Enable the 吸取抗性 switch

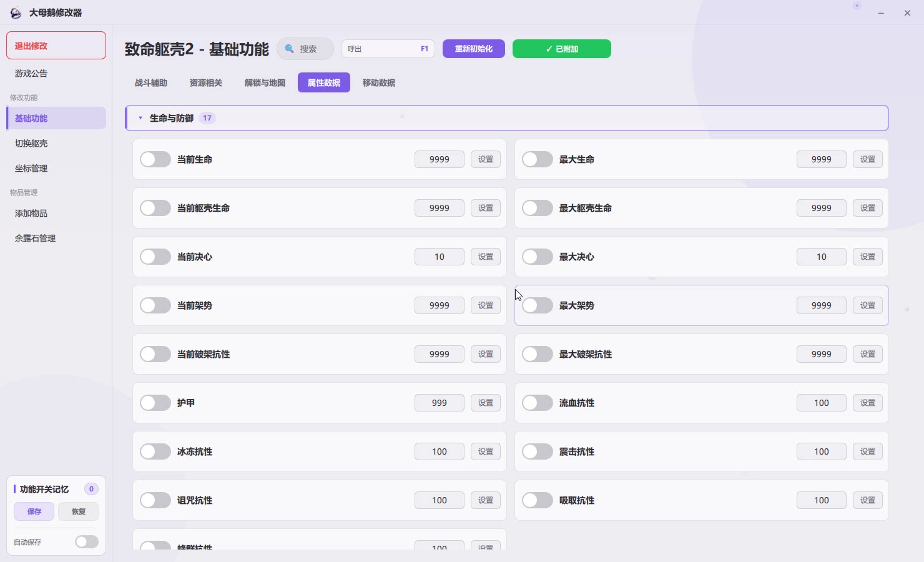click(538, 500)
